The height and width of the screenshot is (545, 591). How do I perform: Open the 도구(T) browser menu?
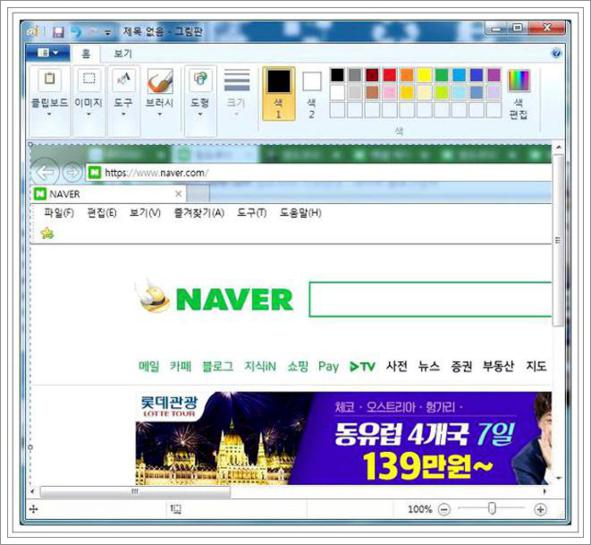[x=252, y=213]
